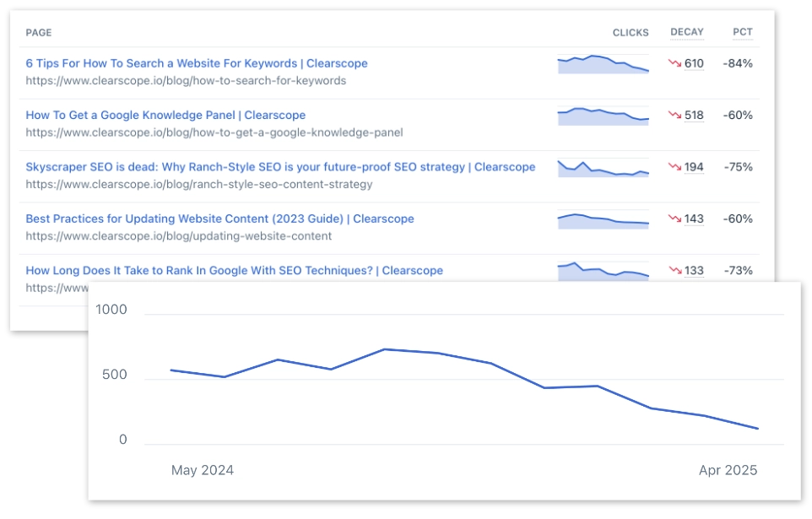Open the sparkline for the keyword search article
The height and width of the screenshot is (519, 812).
tap(603, 63)
